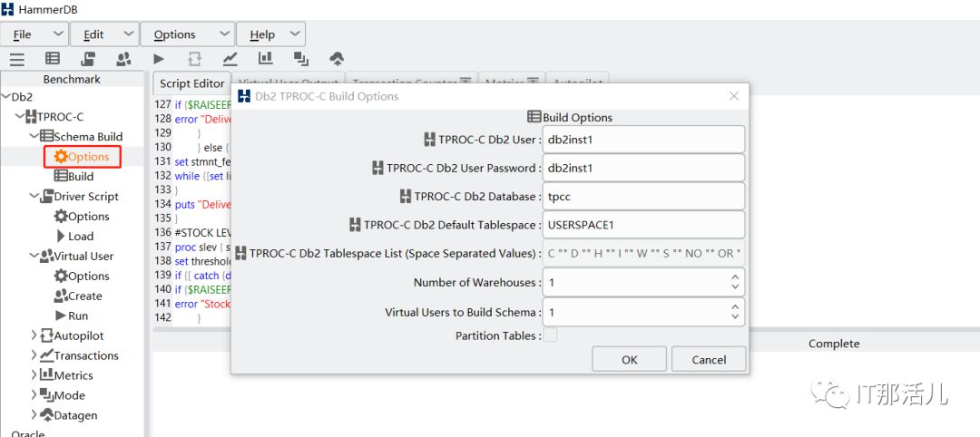Image resolution: width=980 pixels, height=437 pixels.
Task: Collapse the Virtual User node
Action: pyautogui.click(x=34, y=257)
